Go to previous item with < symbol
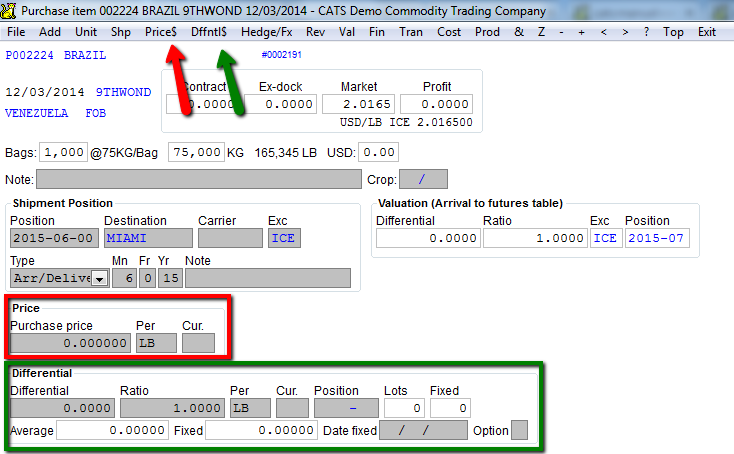Viewport: 734px width, 454px height. pyautogui.click(x=603, y=32)
